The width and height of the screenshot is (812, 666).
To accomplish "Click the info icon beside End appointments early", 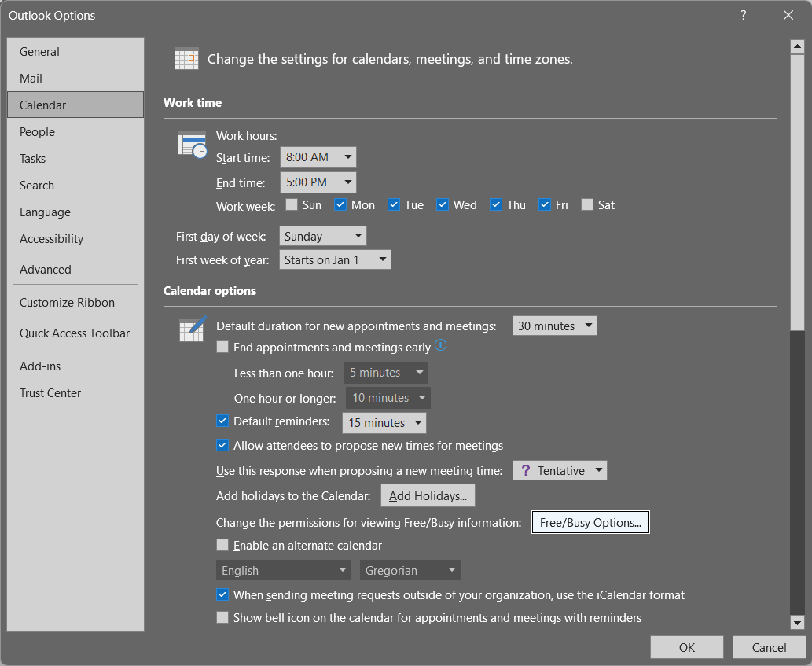I will coord(441,345).
